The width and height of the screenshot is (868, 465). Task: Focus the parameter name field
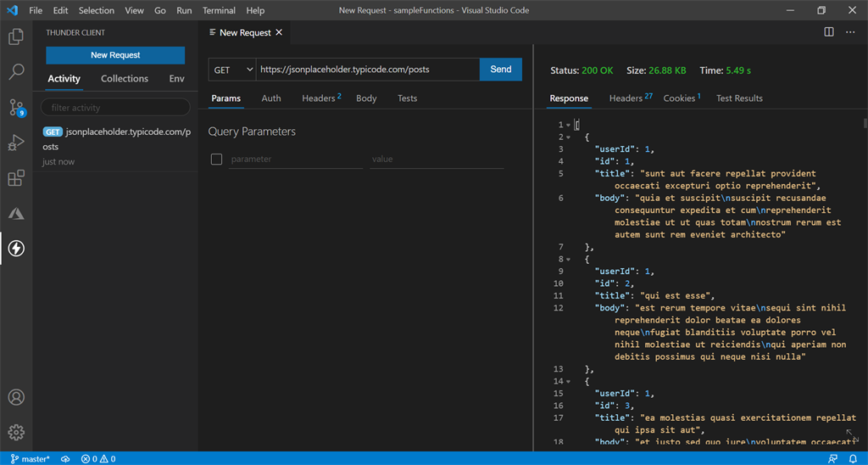pos(296,159)
